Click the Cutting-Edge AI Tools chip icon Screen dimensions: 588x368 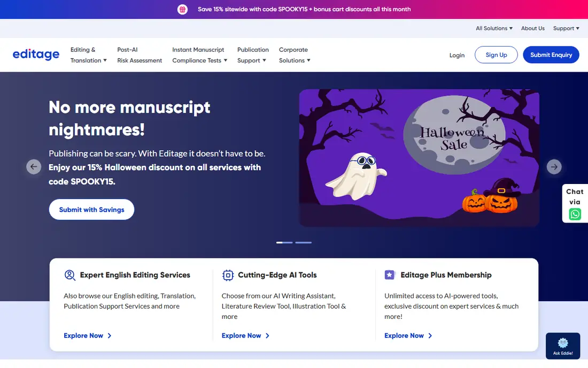click(x=228, y=275)
